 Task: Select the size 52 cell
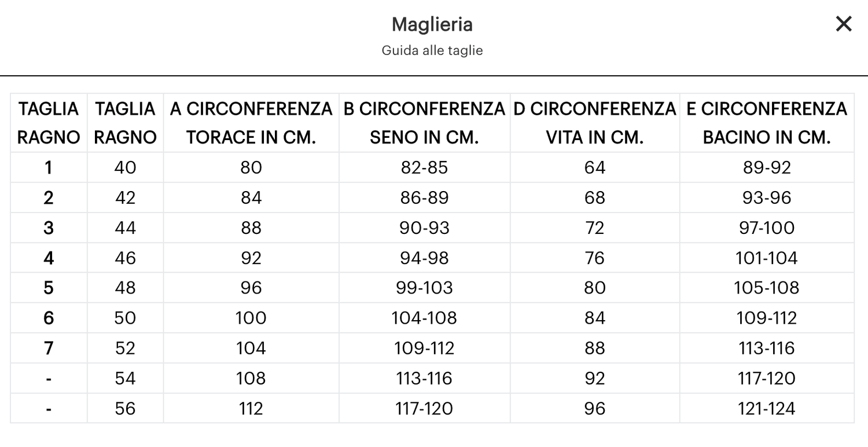pos(125,348)
